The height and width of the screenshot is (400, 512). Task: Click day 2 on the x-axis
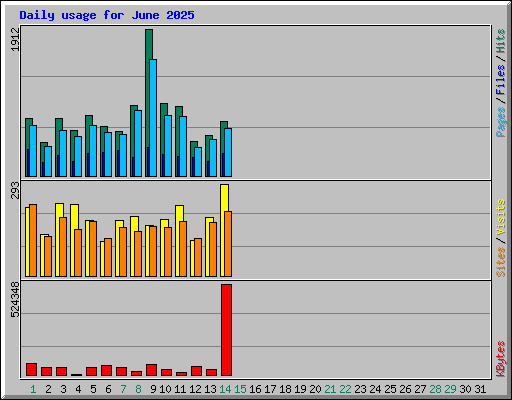[x=48, y=389]
